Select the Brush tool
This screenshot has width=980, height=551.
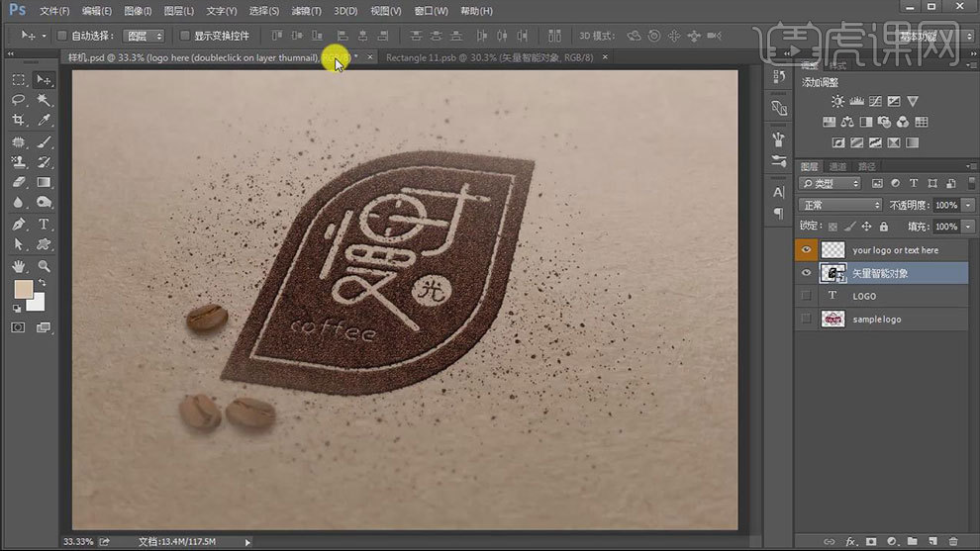44,142
